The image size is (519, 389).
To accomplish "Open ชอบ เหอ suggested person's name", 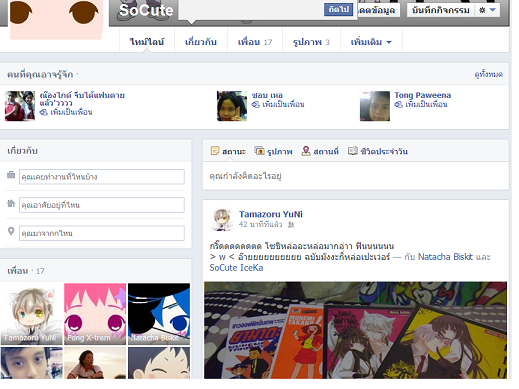I will [x=267, y=95].
